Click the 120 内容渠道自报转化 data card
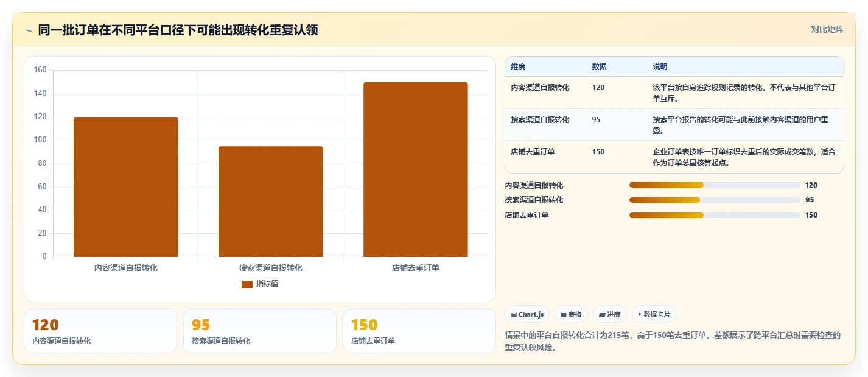The width and height of the screenshot is (868, 377). [x=100, y=331]
